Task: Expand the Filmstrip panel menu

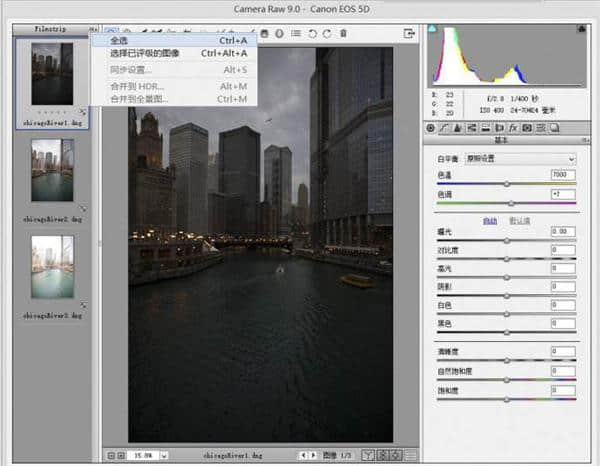Action: point(93,31)
